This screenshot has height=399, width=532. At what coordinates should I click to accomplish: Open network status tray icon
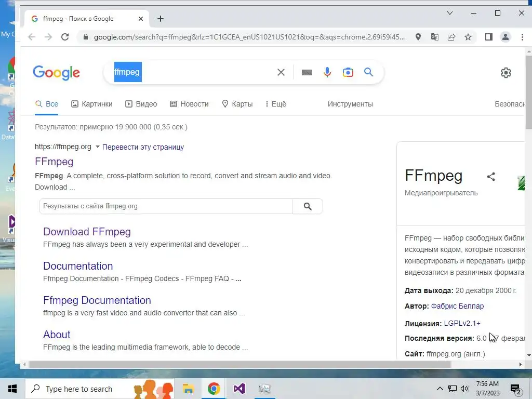453,389
